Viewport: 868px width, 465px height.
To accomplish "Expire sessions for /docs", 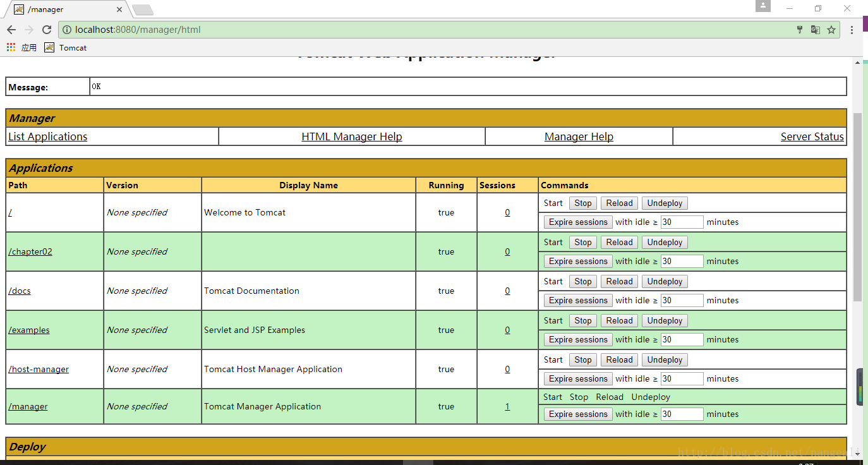I will 578,300.
